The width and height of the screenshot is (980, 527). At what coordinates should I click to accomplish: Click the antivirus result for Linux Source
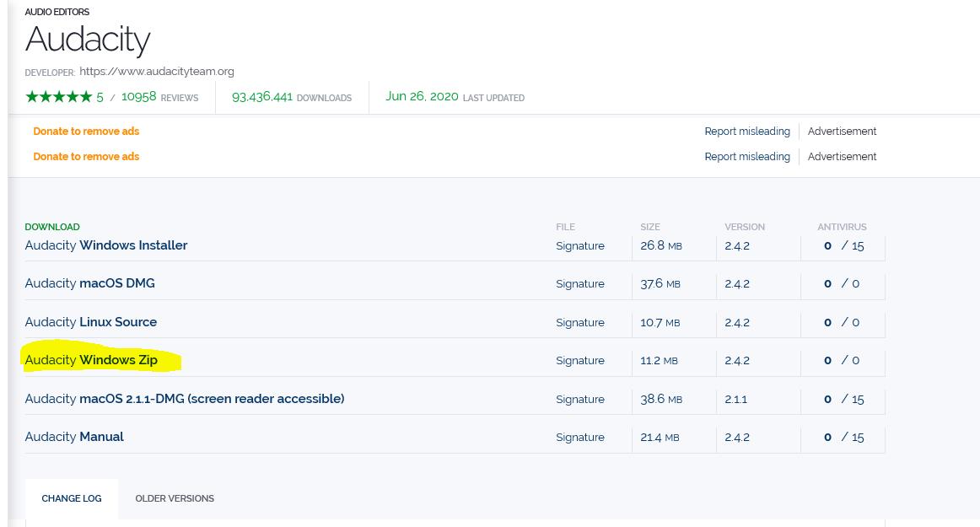pos(842,323)
